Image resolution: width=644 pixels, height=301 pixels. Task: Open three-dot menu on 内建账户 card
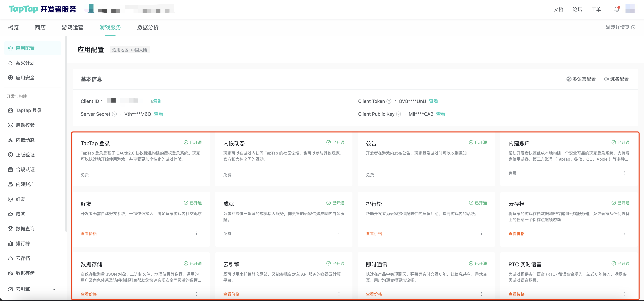624,173
